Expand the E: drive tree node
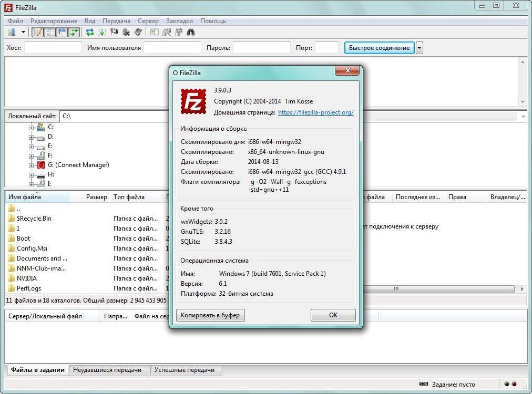 tap(31, 147)
